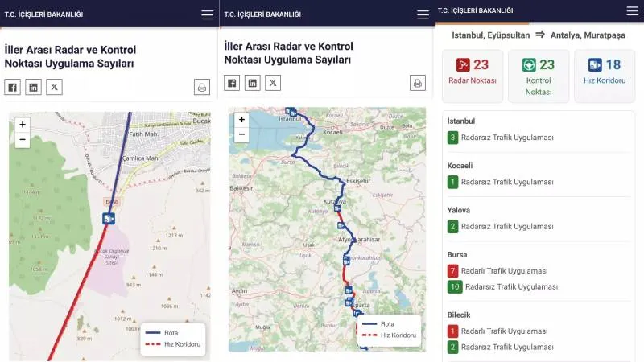Share on LinkedIn in the middle panel
The width and height of the screenshot is (644, 362).
coord(253,83)
